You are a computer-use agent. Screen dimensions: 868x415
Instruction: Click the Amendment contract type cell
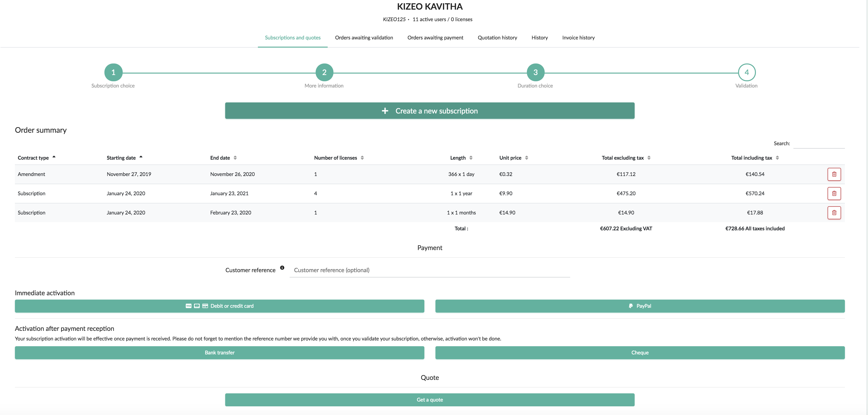pyautogui.click(x=31, y=174)
